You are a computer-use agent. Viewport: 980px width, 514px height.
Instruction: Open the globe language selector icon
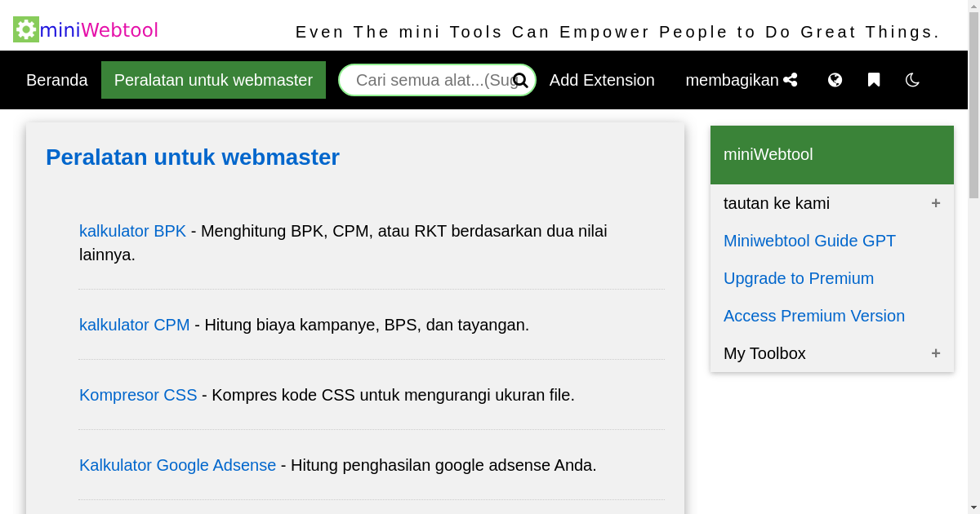(835, 80)
